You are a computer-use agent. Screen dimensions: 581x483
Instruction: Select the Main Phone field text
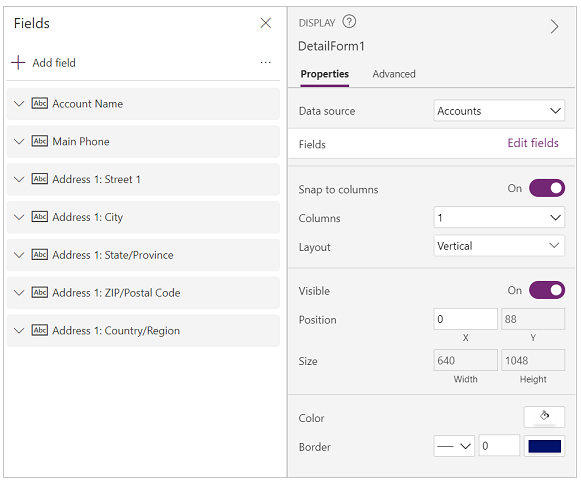coord(81,141)
